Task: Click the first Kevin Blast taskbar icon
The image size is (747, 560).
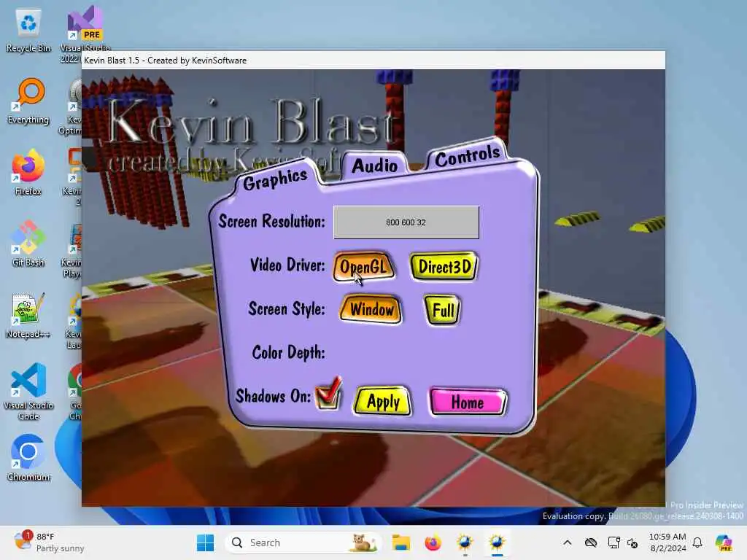Action: click(x=465, y=542)
